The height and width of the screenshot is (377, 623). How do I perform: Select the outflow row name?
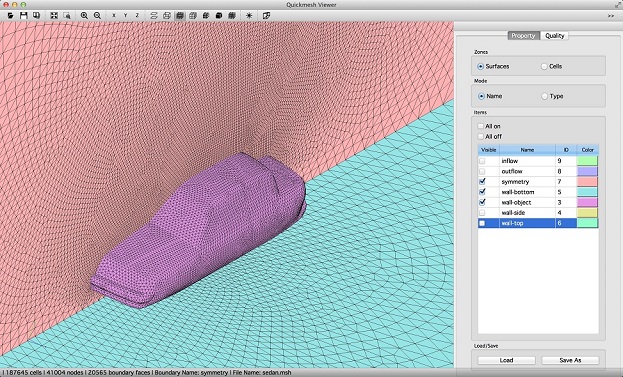[512, 171]
